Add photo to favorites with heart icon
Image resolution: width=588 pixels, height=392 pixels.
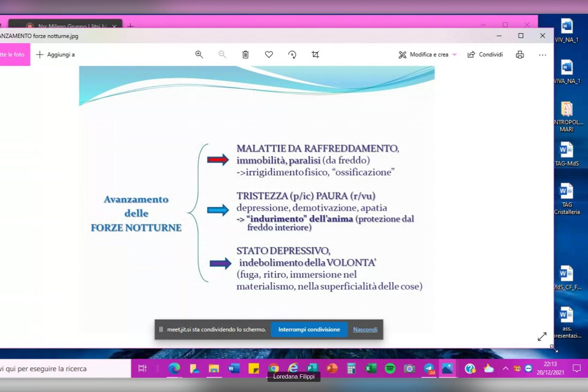(x=269, y=54)
